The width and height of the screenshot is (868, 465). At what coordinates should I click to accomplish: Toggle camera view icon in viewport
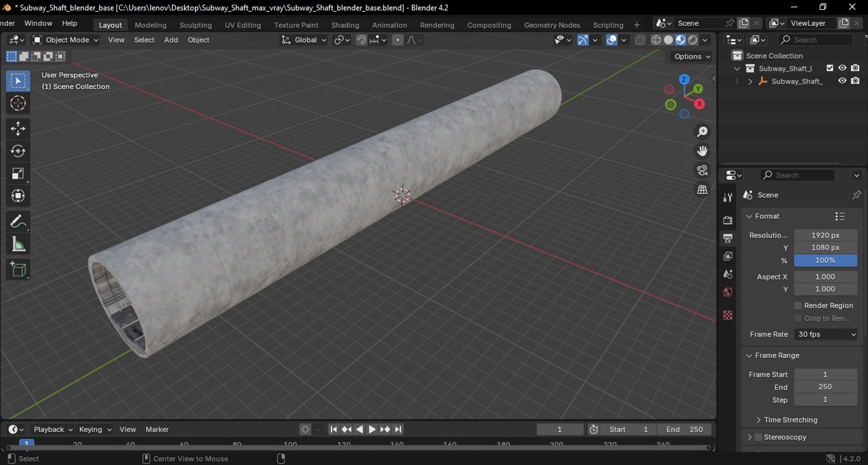(702, 171)
